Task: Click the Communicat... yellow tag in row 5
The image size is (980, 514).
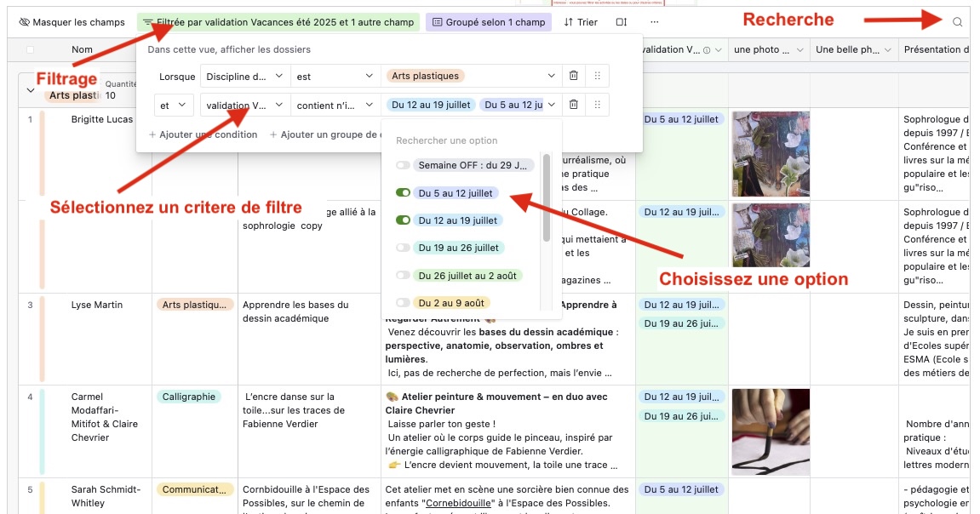Action: tap(194, 489)
